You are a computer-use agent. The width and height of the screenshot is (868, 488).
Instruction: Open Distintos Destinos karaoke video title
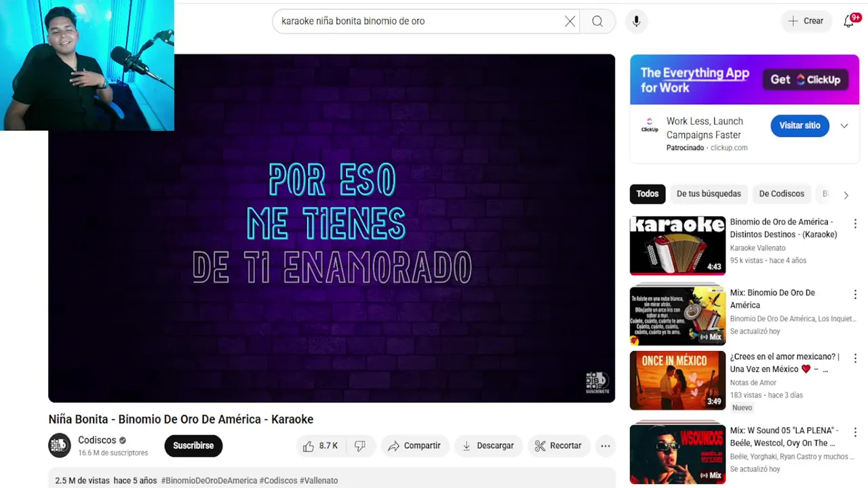pyautogui.click(x=783, y=228)
